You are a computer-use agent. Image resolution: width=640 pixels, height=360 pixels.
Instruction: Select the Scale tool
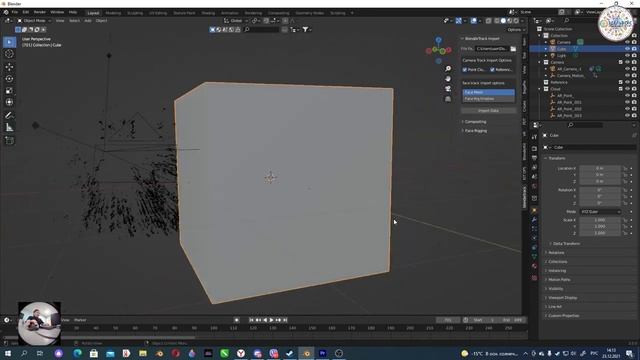pos(9,91)
